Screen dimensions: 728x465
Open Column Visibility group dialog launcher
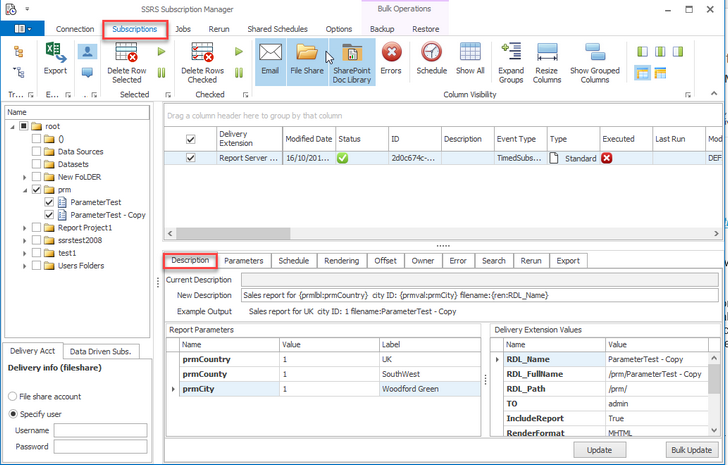point(688,95)
